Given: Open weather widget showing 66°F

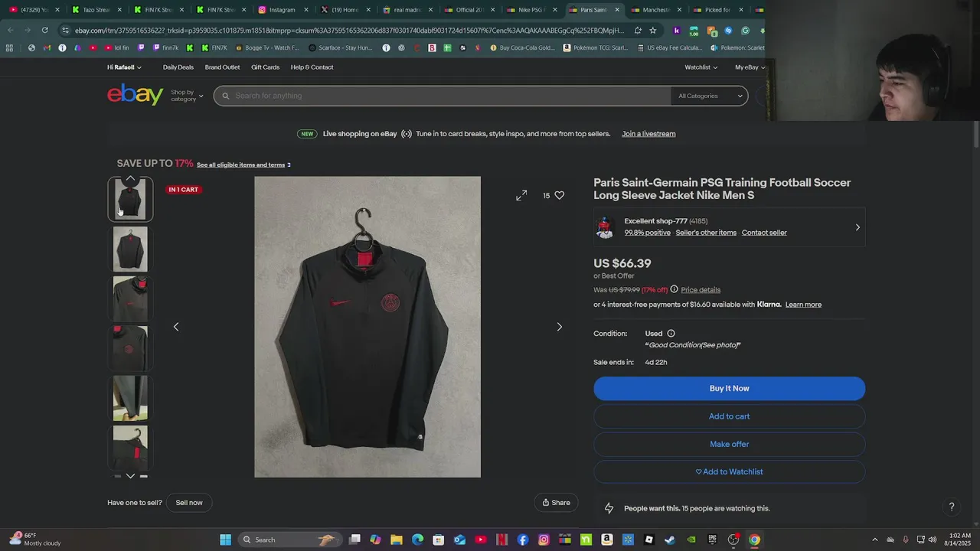Looking at the screenshot, I should 34,540.
